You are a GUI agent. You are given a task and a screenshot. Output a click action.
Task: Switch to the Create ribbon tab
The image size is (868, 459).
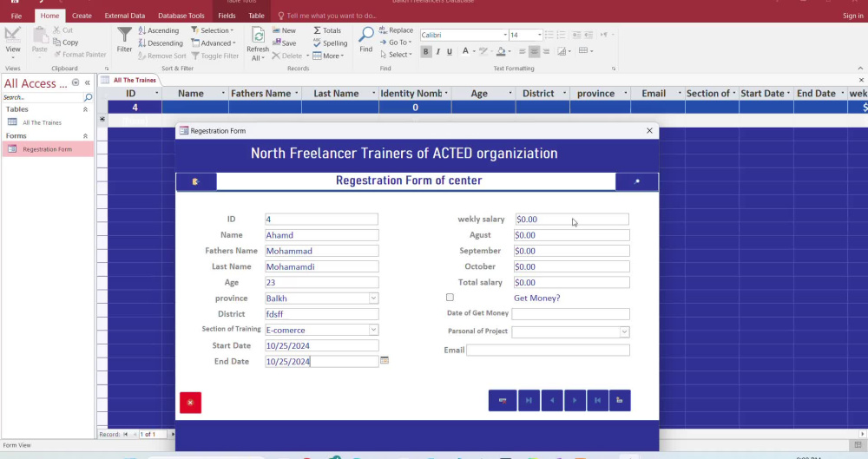(82, 16)
